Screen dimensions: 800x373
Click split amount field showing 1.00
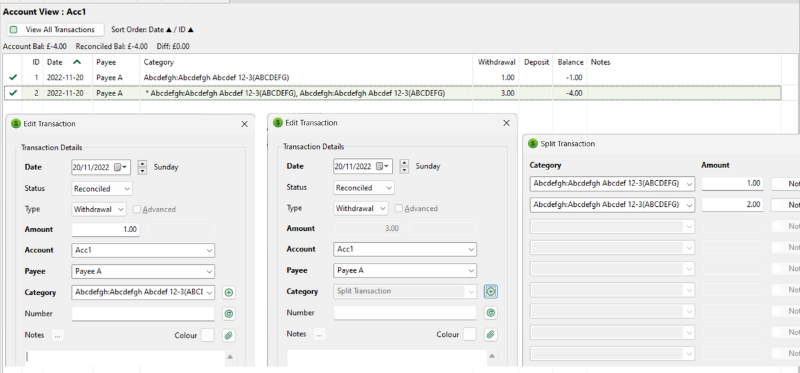(x=733, y=184)
